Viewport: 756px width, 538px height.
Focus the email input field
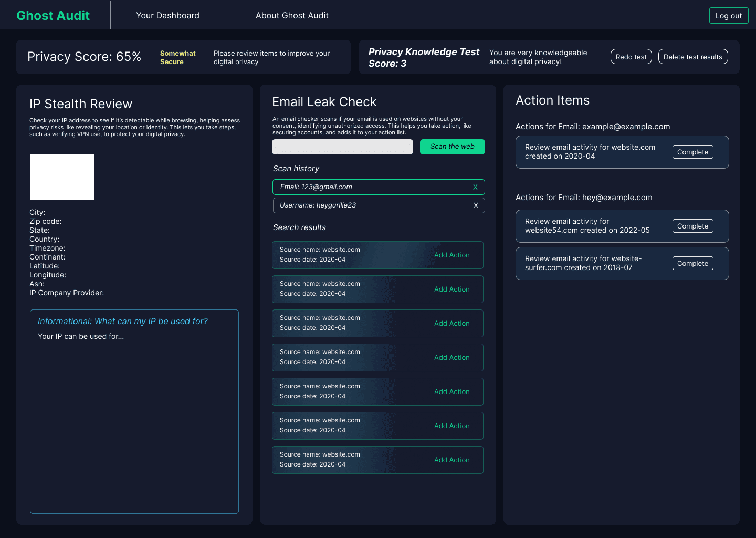342,147
